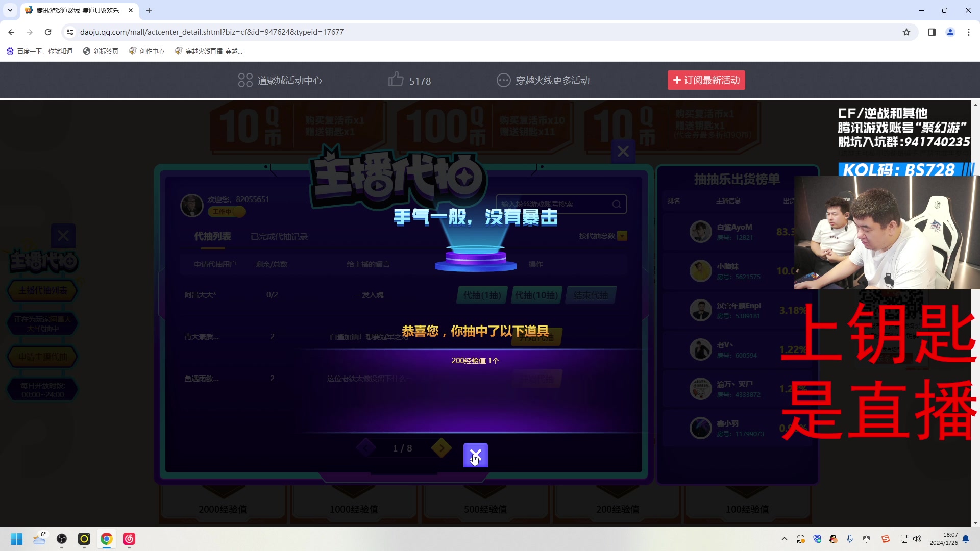Click the thumbs-up like icon
The width and height of the screenshot is (980, 551).
pos(396,80)
